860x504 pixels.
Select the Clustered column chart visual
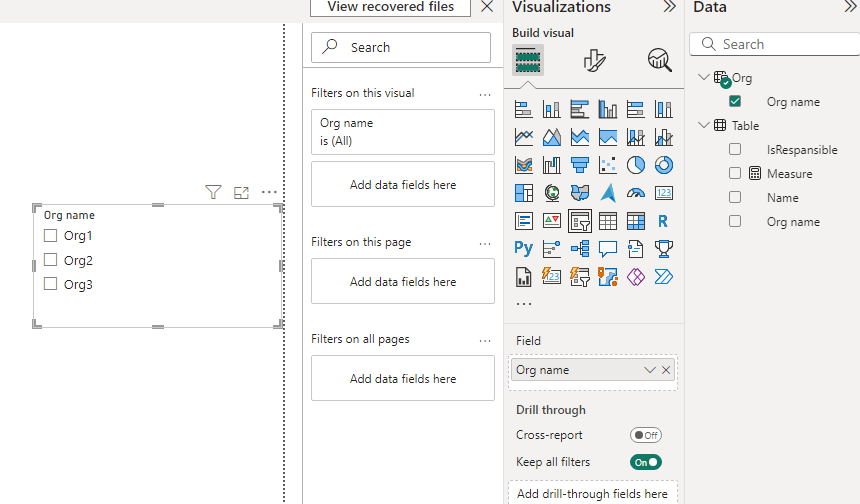[608, 109]
